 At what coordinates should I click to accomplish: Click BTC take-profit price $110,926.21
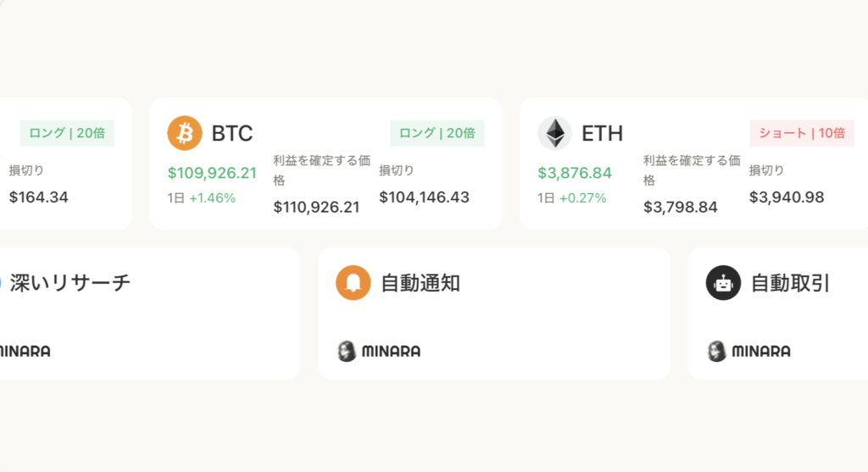(316, 207)
